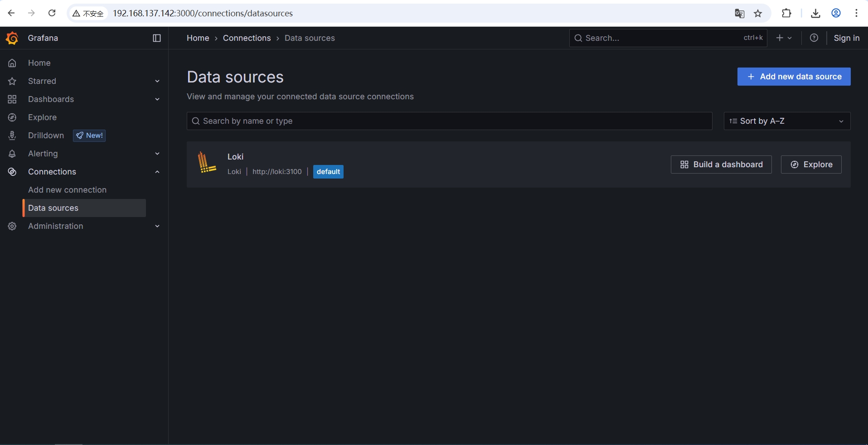This screenshot has height=445, width=868.
Task: Select Add new connection menu item
Action: coord(67,190)
